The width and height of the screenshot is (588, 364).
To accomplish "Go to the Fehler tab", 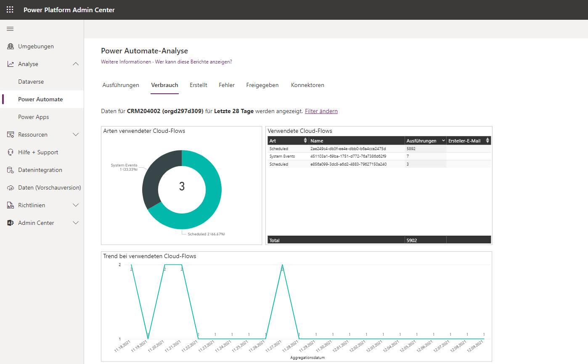I will (x=227, y=85).
